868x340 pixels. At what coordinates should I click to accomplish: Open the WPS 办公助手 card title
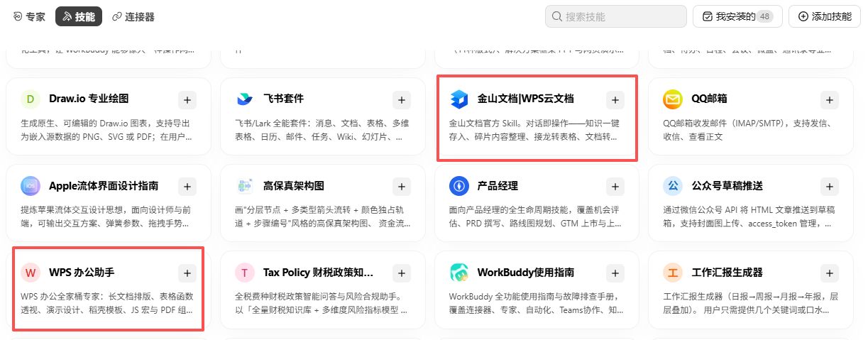click(x=82, y=272)
